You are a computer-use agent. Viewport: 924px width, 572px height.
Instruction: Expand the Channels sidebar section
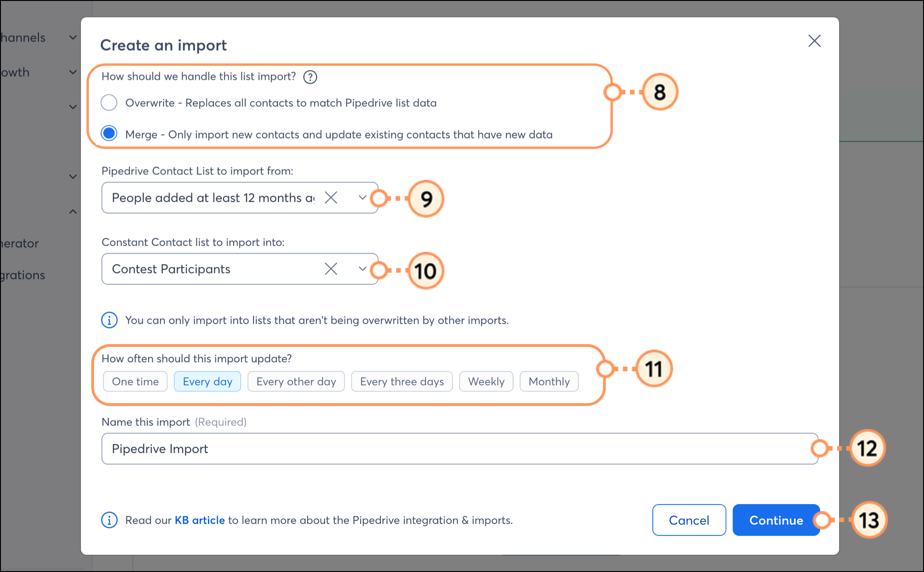coord(72,37)
